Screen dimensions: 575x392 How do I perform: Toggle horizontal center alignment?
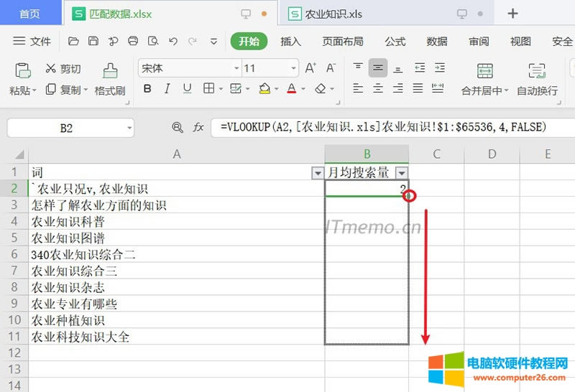point(378,89)
